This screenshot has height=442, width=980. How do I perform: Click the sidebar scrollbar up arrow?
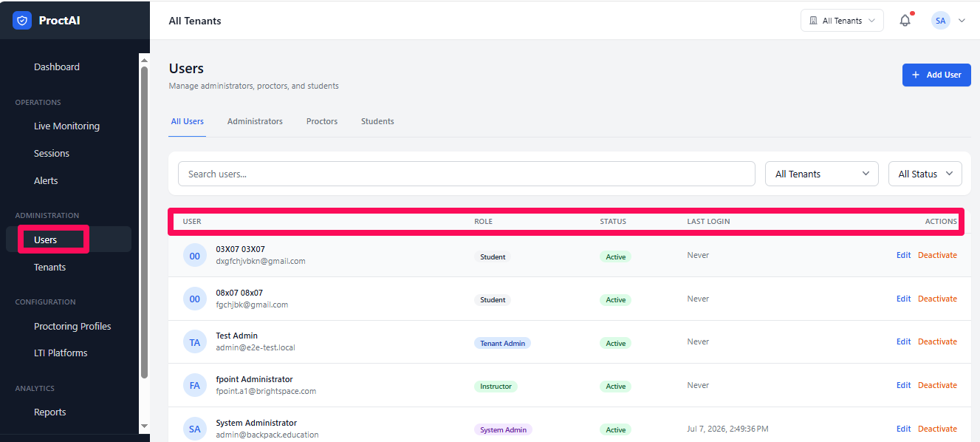point(144,61)
